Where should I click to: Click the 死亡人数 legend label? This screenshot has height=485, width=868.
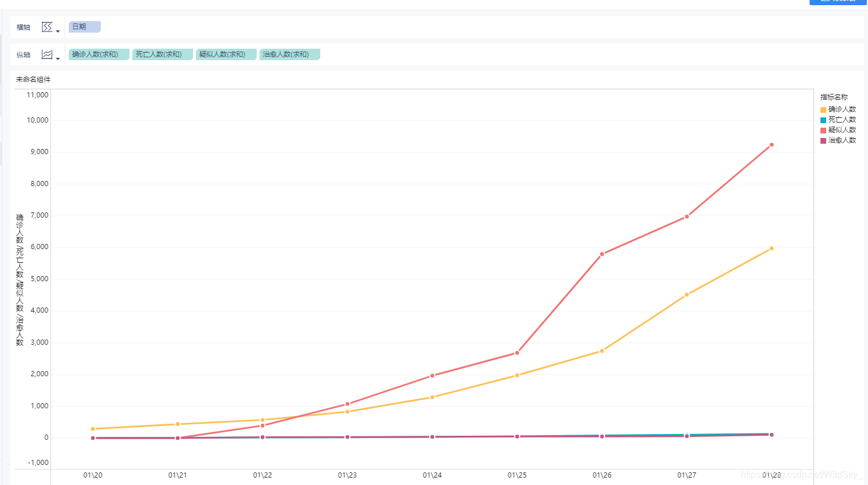pyautogui.click(x=842, y=120)
